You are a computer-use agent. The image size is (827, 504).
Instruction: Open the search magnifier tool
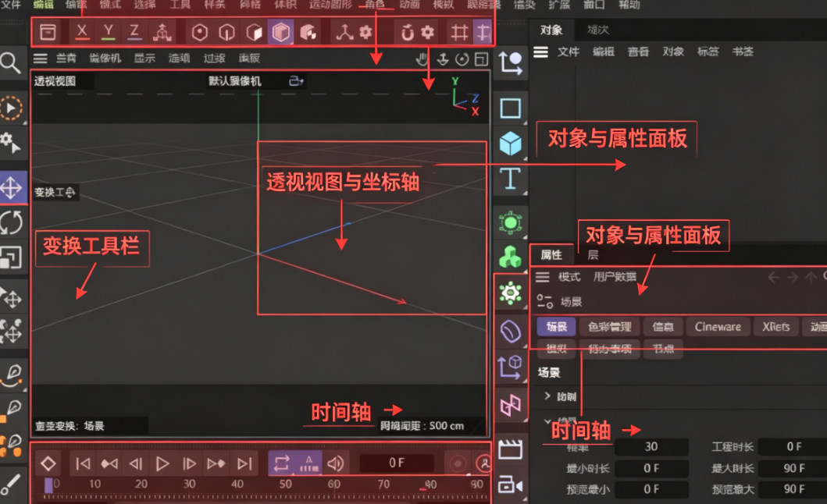click(10, 62)
